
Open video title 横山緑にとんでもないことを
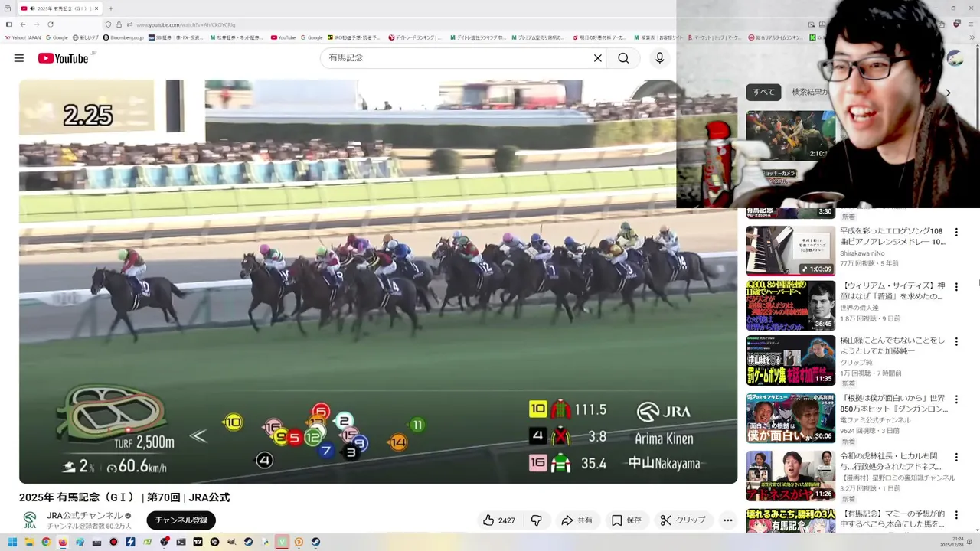pyautogui.click(x=892, y=346)
